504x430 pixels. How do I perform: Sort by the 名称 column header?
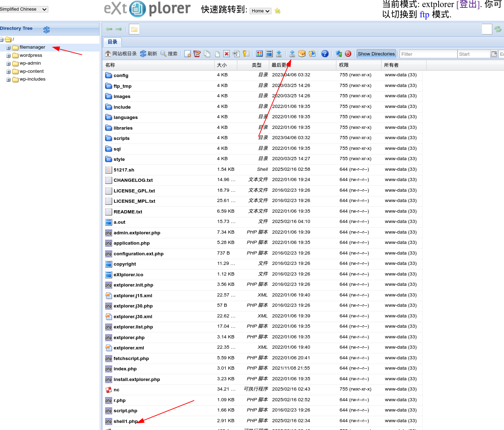pos(110,65)
